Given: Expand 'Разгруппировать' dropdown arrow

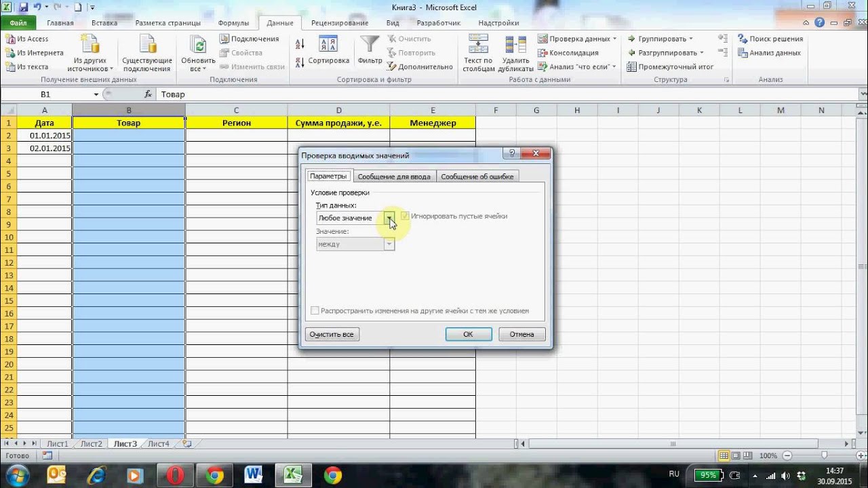Looking at the screenshot, I should pyautogui.click(x=701, y=53).
